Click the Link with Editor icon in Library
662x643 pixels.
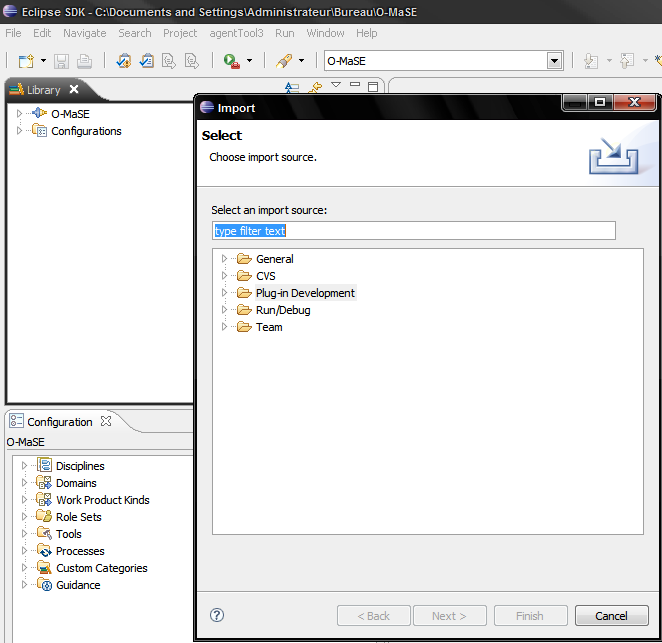pos(315,87)
